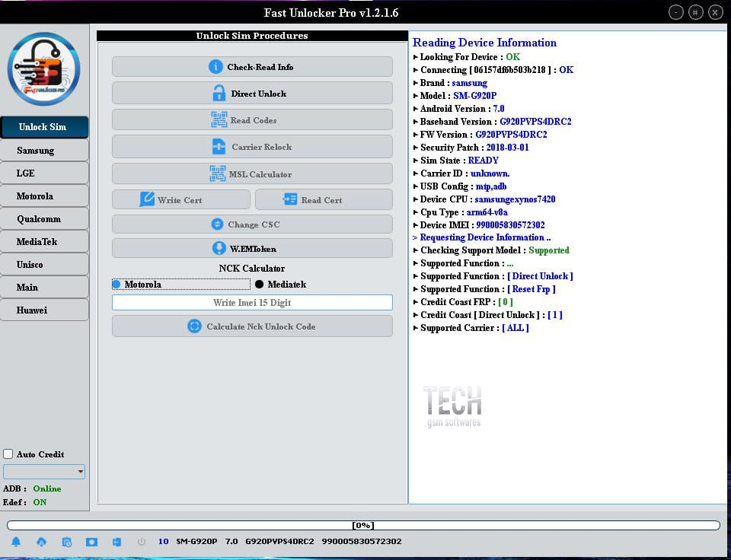The image size is (731, 560).
Task: Click the [ Reset Frp ] supported function text
Action: point(531,289)
